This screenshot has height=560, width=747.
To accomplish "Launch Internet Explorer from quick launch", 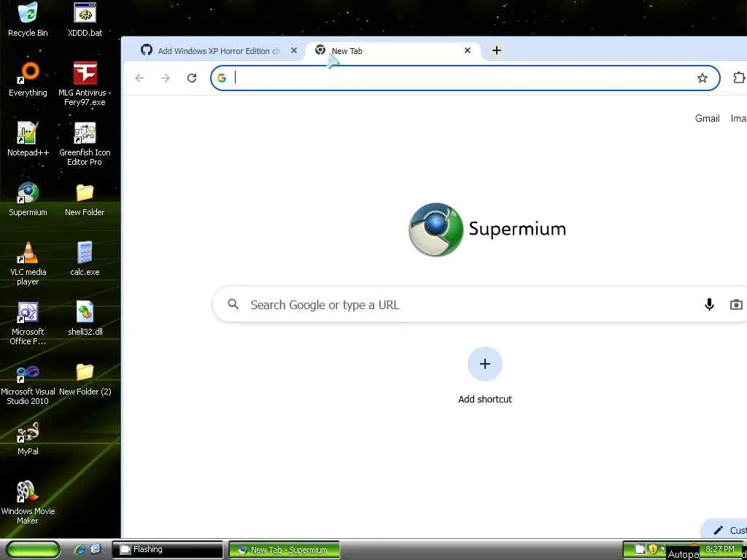I will (x=80, y=550).
